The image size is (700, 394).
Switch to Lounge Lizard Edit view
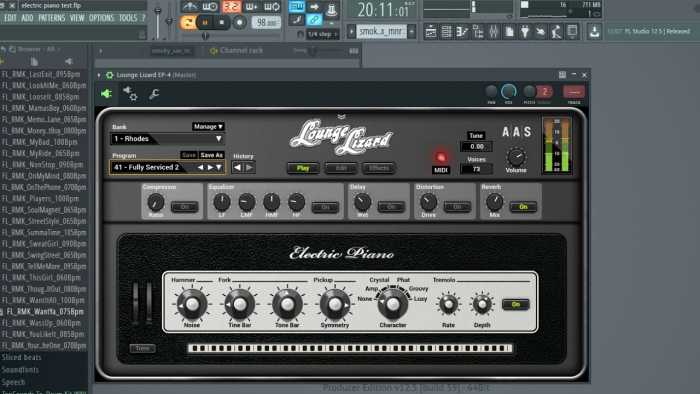[x=341, y=168]
